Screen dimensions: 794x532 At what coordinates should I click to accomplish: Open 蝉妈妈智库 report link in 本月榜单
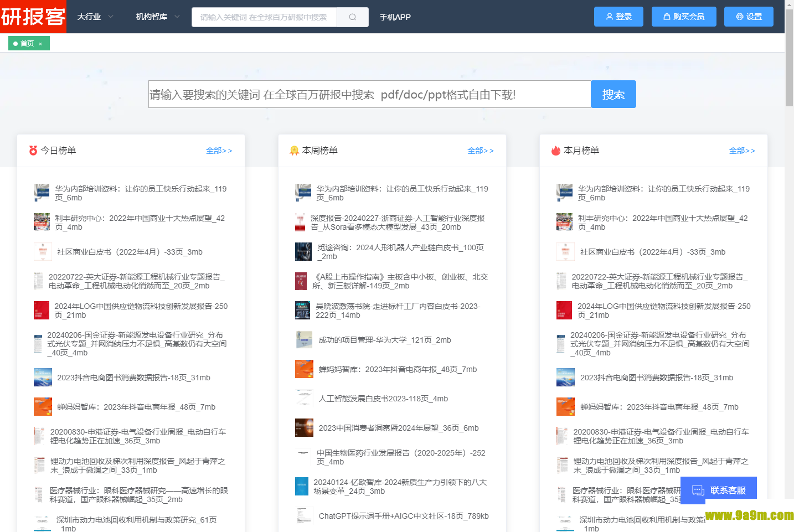point(659,407)
